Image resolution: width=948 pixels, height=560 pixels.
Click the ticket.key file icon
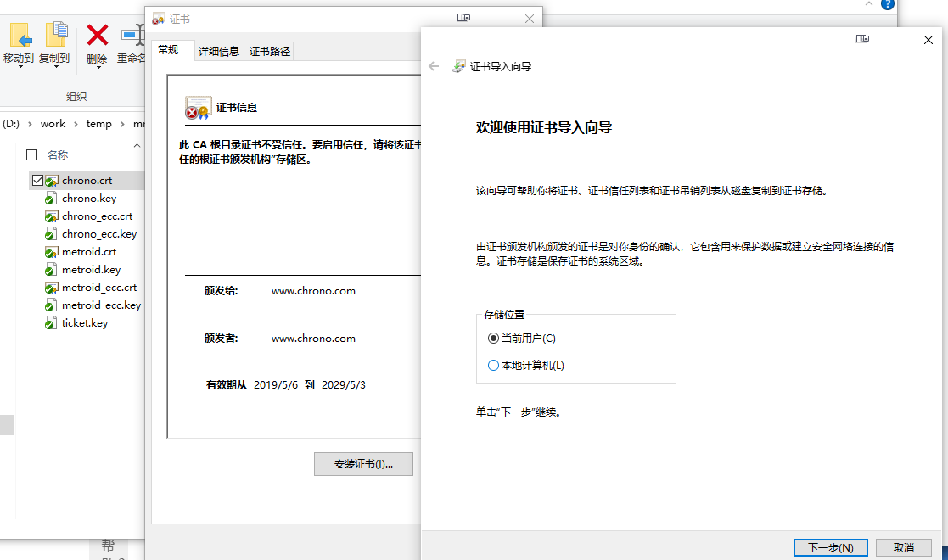[52, 323]
